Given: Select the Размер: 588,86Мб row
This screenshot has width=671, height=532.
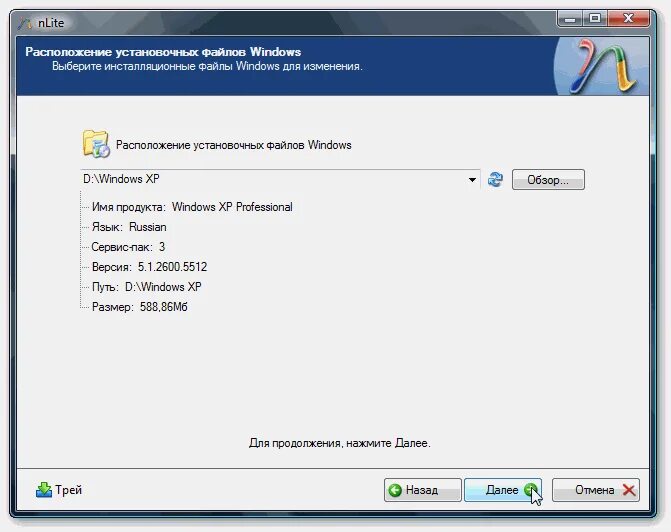Looking at the screenshot, I should [x=140, y=307].
